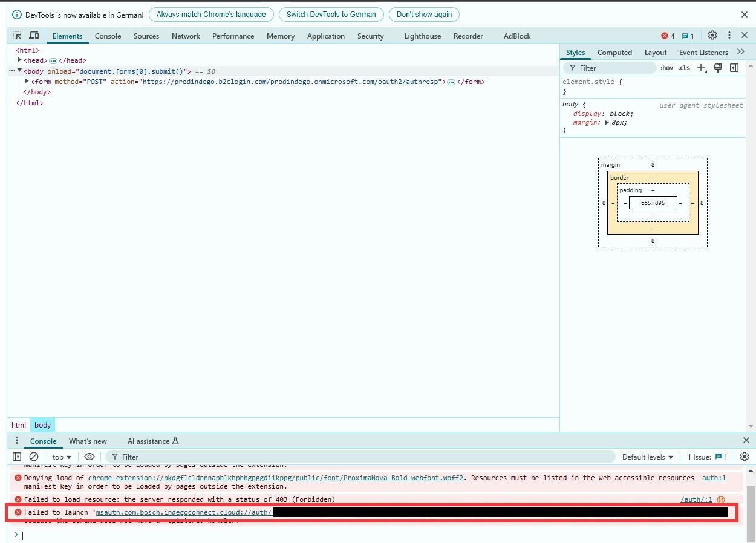Click the red error icon of 403 message

pyautogui.click(x=18, y=499)
